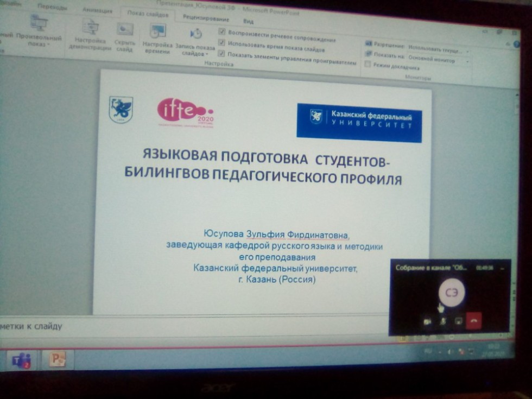Click Скрыть слайд button

pyautogui.click(x=125, y=29)
